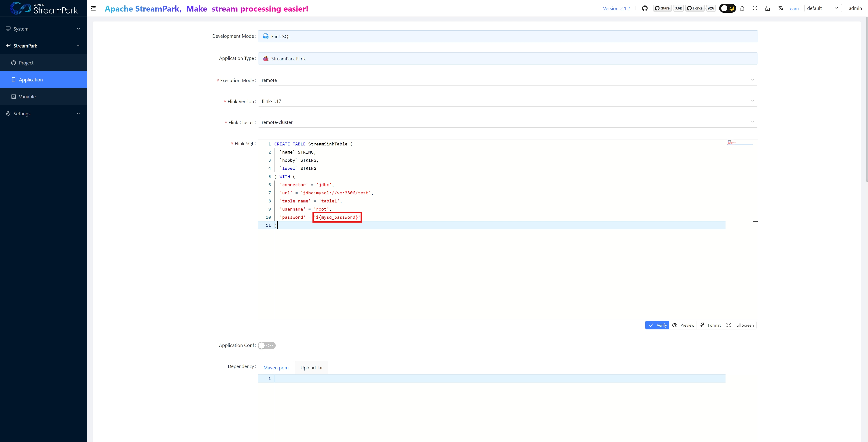Turn on the Application Conf switch
The width and height of the screenshot is (868, 442).
click(267, 346)
